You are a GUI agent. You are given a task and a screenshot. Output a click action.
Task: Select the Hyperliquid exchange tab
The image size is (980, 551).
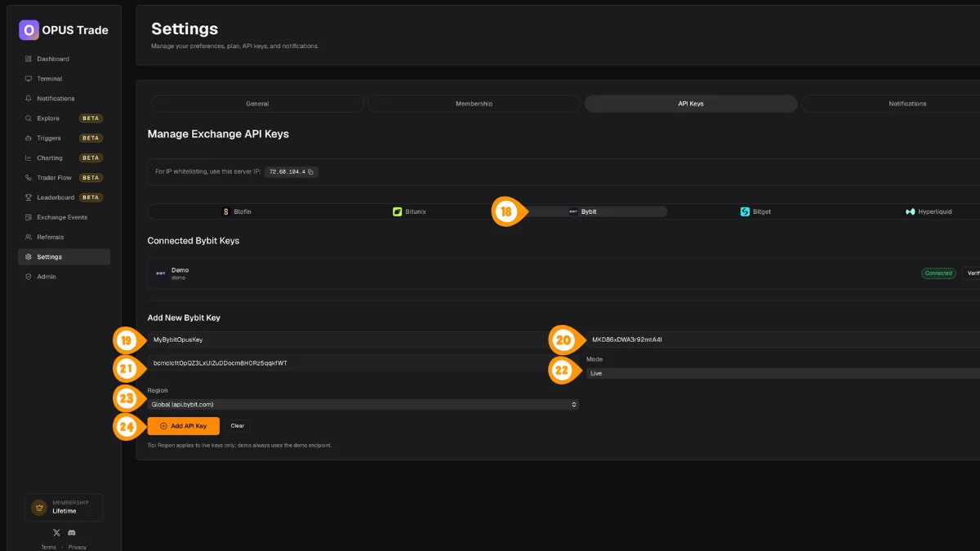[x=929, y=211]
